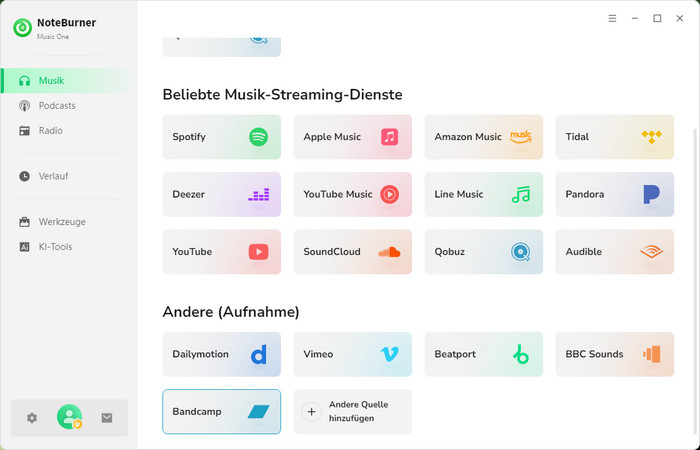This screenshot has height=450, width=700.
Task: Click the Vimeo v icon
Action: coord(389,354)
